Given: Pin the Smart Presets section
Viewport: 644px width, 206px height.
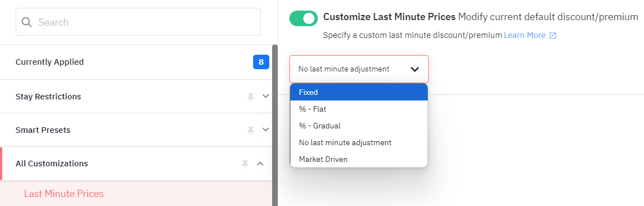Looking at the screenshot, I should 250,130.
